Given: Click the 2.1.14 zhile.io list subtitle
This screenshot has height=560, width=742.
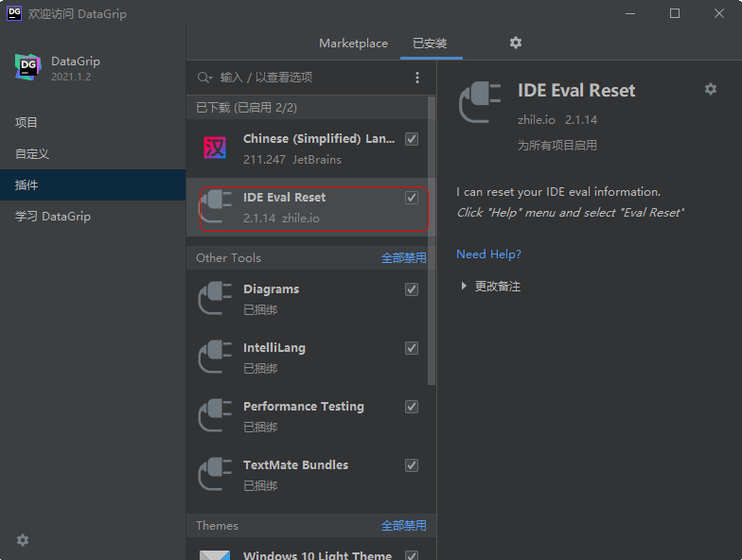Looking at the screenshot, I should click(281, 218).
